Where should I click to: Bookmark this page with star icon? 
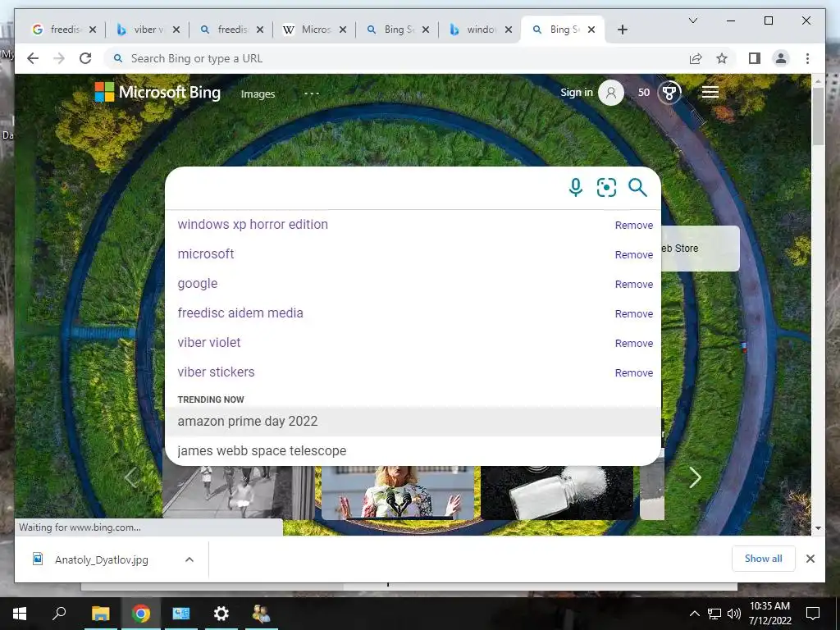tap(722, 58)
